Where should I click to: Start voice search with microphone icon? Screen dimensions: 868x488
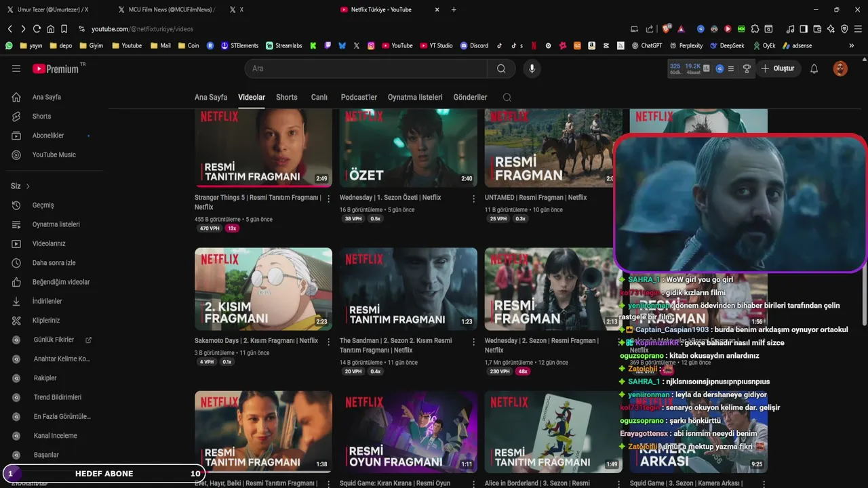tap(532, 68)
